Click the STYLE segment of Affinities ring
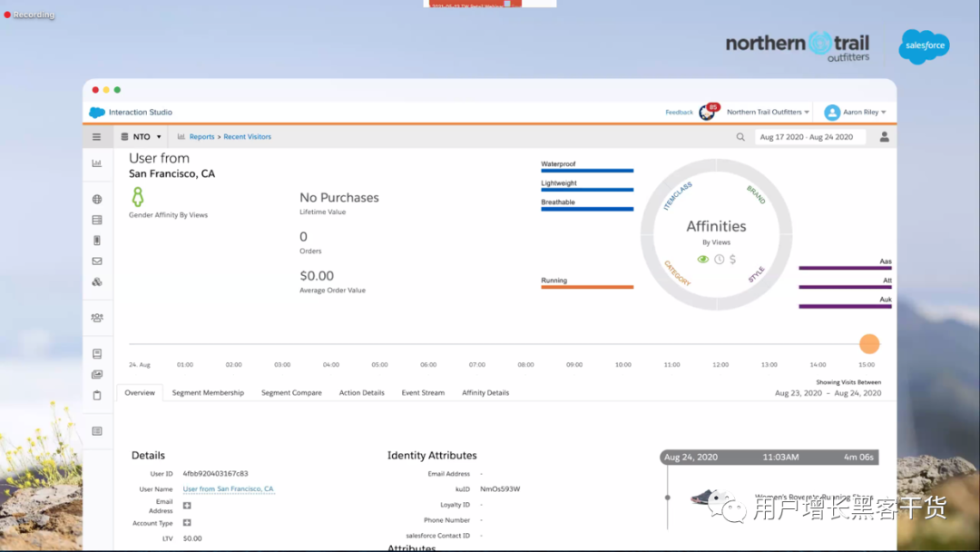The width and height of the screenshot is (980, 552). pyautogui.click(x=756, y=274)
